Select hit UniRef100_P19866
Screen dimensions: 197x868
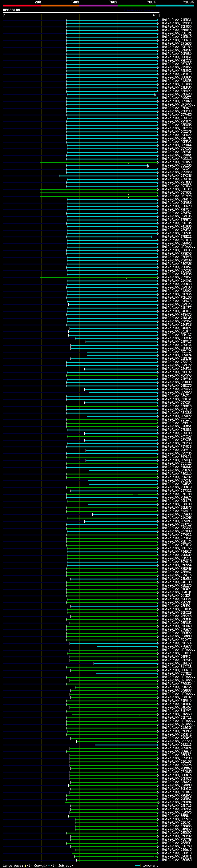(x=176, y=67)
